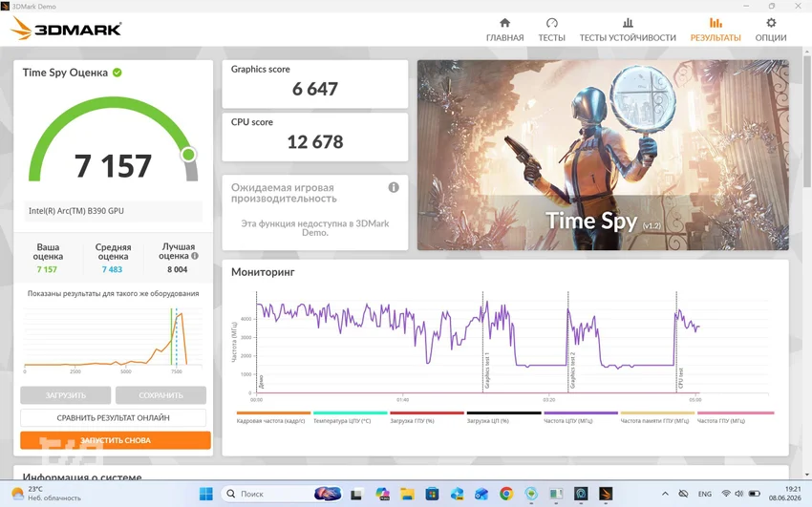This screenshot has width=812, height=507.
Task: Open the ОПЦИИ settings tab
Action: [771, 30]
